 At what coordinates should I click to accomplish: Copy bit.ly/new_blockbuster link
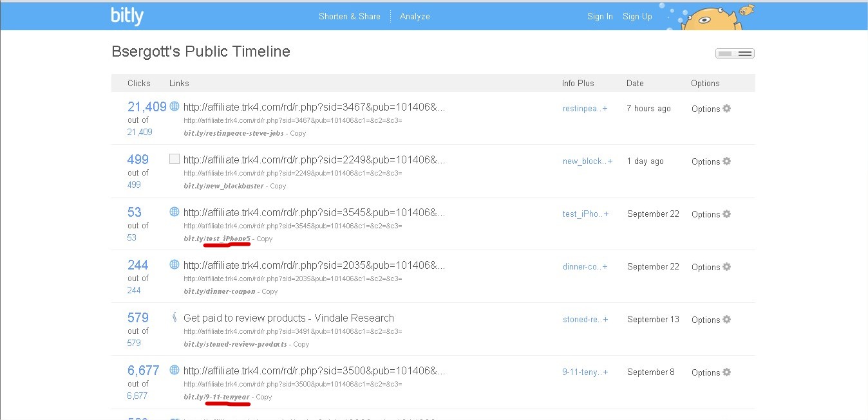[278, 186]
